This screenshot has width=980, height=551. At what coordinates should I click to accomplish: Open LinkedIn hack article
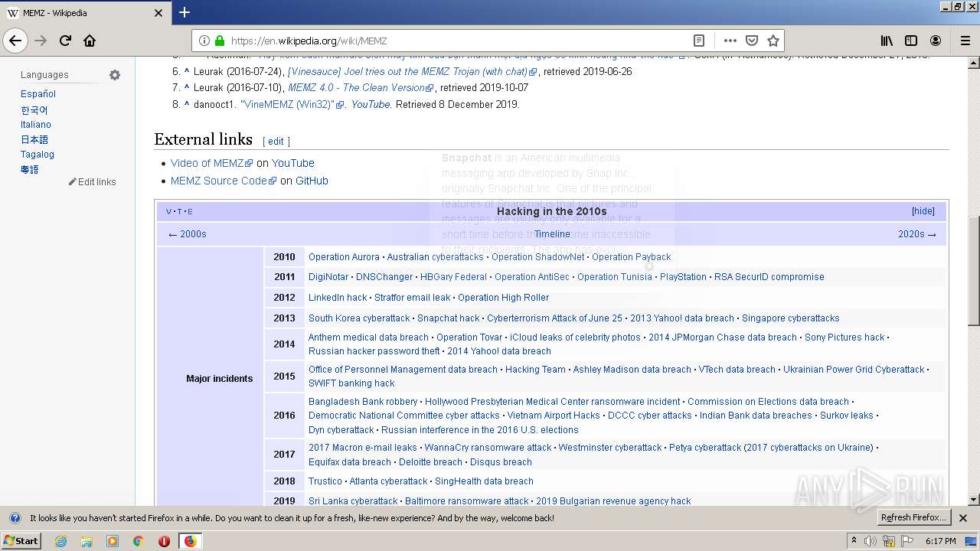(x=338, y=298)
